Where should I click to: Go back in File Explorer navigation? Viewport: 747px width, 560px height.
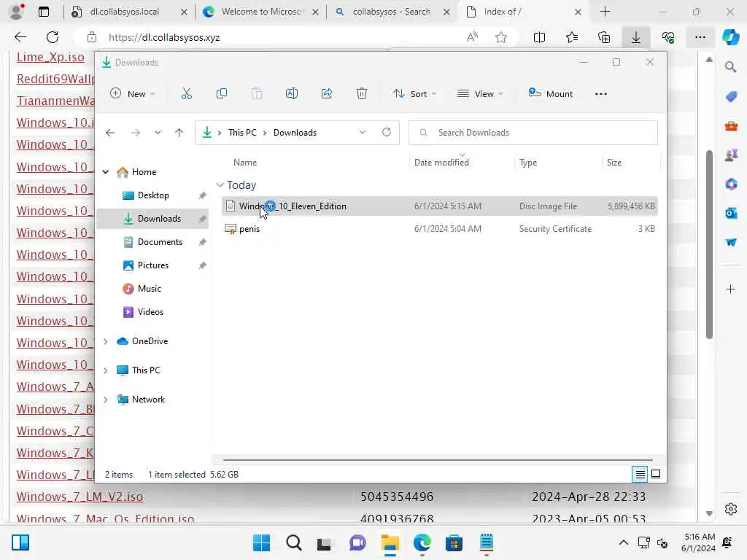coord(110,133)
